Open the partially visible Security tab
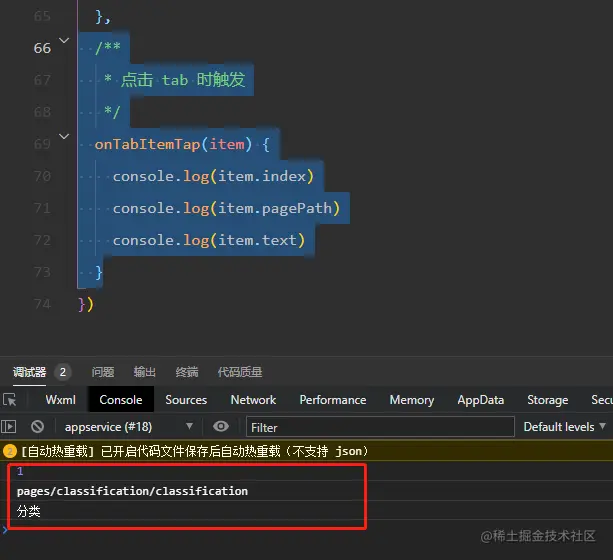Screen dimensions: 613x560 coord(602,400)
